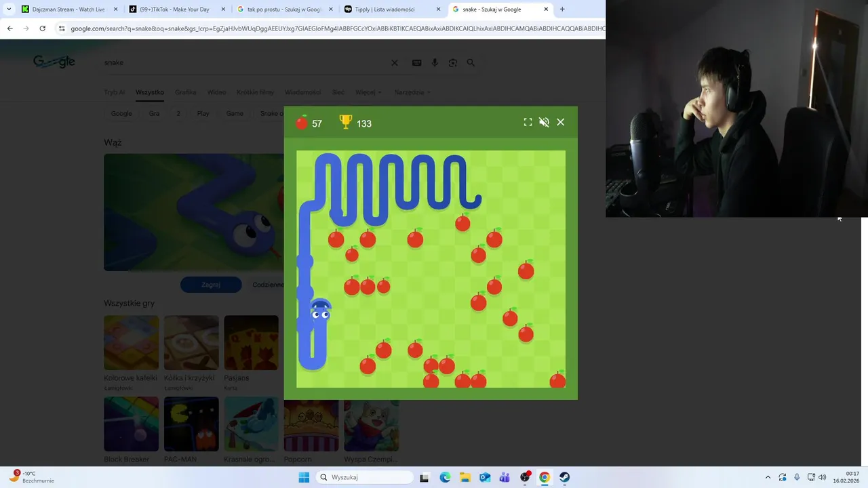Click the taskbar Wyszukaj search box
Image resolution: width=868 pixels, height=488 pixels.
pos(365,477)
